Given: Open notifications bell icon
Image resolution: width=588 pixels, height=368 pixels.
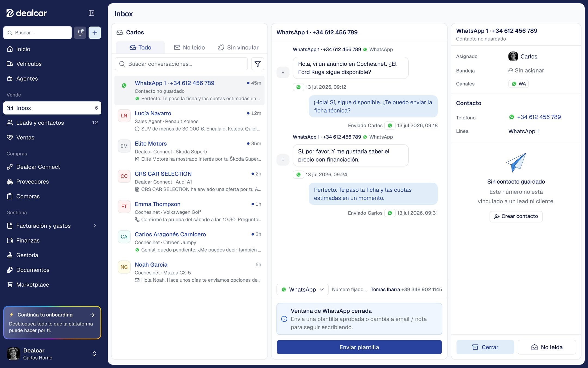Looking at the screenshot, I should coord(80,33).
